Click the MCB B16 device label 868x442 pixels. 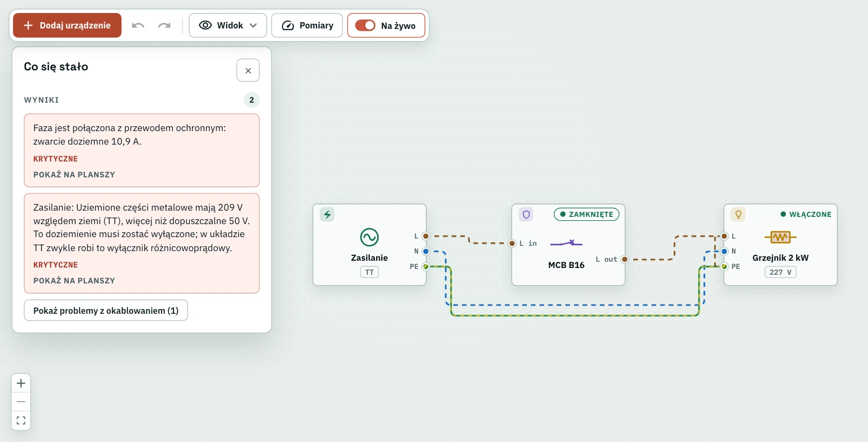(x=566, y=265)
